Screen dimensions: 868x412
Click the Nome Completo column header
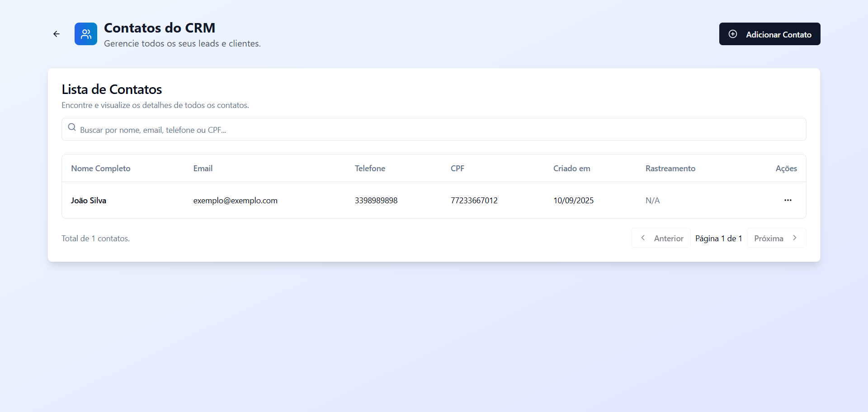point(101,169)
